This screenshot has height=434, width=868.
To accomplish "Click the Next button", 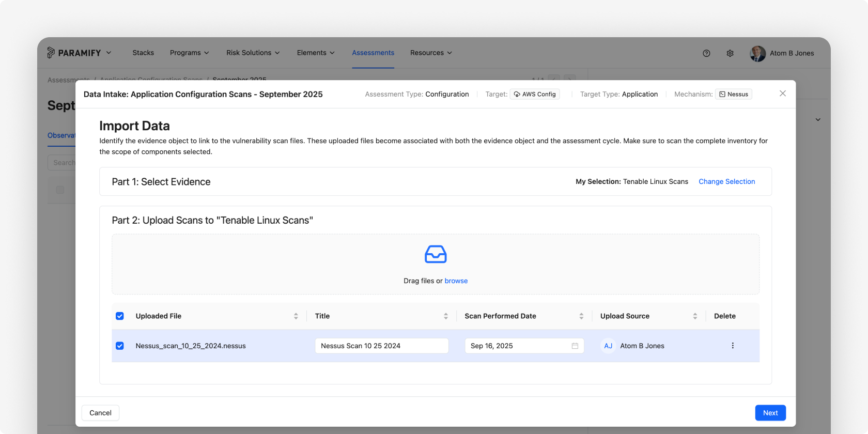I will (770, 413).
